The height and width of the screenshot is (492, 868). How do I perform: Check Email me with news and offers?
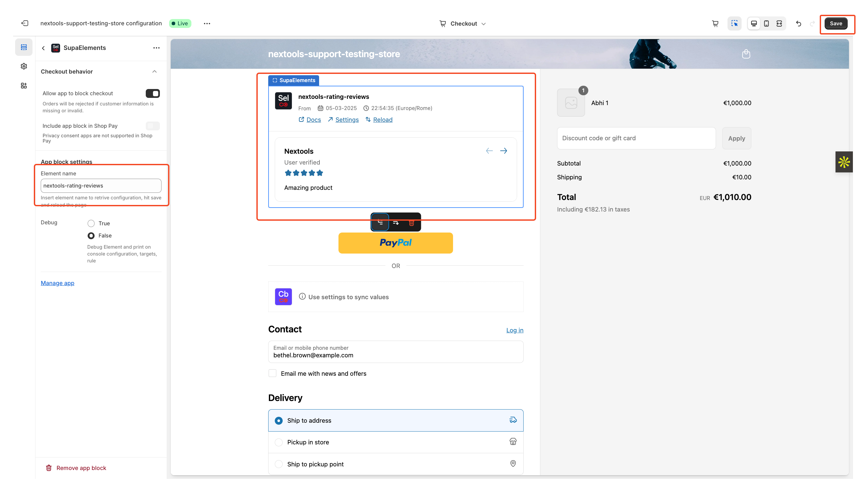click(x=272, y=373)
